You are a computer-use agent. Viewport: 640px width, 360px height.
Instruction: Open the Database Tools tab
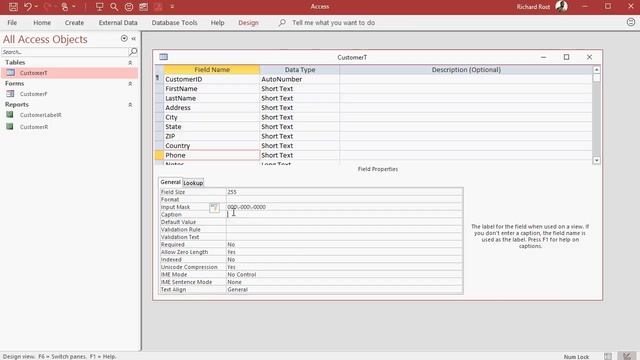click(x=174, y=23)
